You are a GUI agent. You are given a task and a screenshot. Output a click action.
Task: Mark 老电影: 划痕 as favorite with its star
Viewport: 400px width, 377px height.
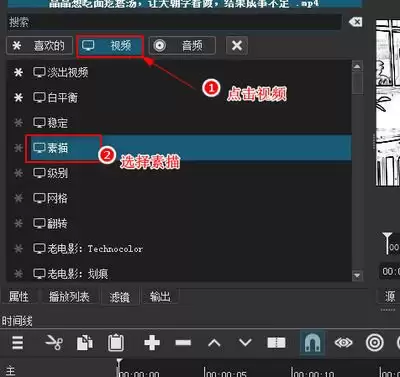(x=18, y=274)
